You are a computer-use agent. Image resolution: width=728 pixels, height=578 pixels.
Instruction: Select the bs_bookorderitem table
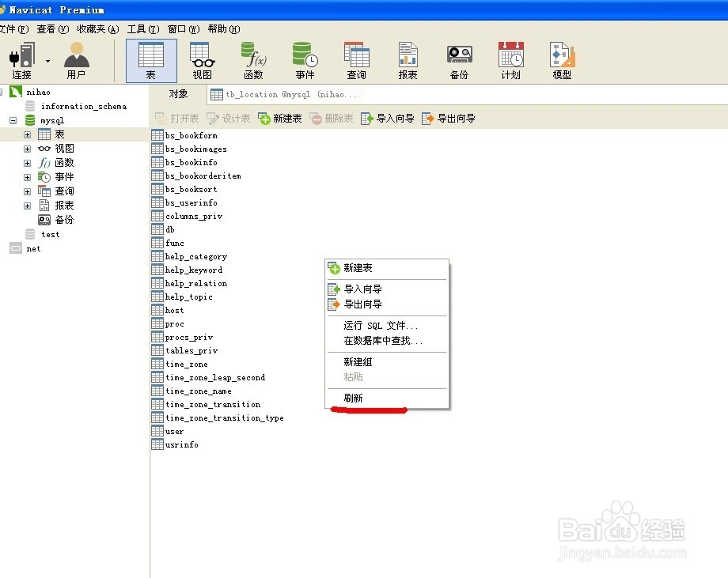coord(203,176)
